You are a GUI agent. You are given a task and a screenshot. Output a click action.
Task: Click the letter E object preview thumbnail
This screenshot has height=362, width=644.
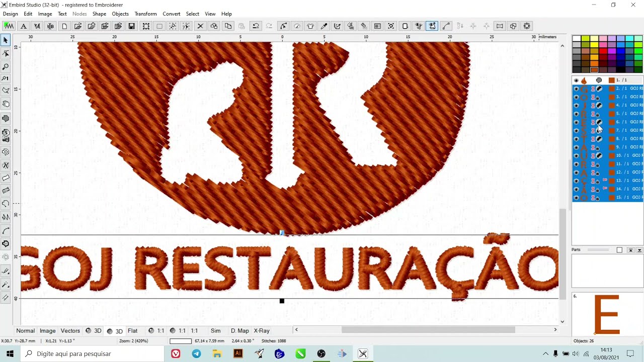607,314
